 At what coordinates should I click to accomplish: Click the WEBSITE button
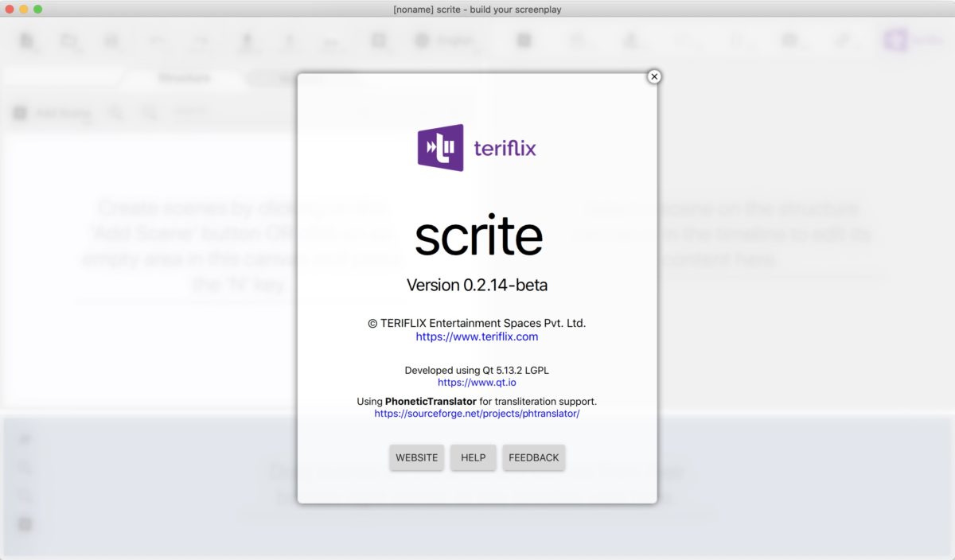pyautogui.click(x=417, y=457)
